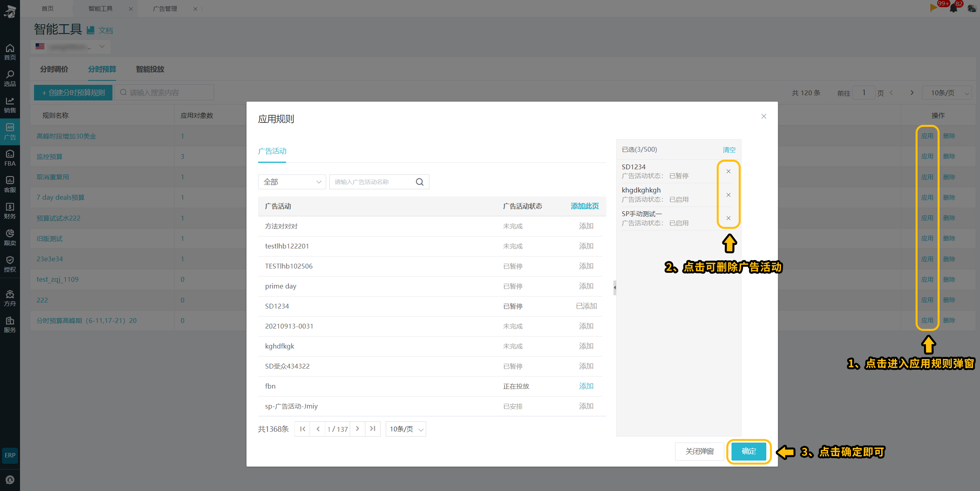Close the 应用规则 dialog with X
980x491 pixels.
click(764, 116)
